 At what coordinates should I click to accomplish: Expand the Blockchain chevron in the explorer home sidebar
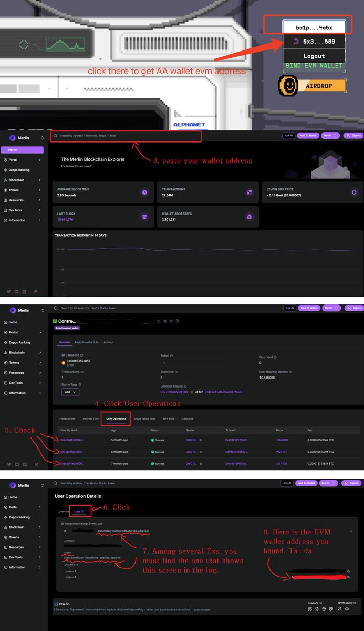(x=40, y=180)
